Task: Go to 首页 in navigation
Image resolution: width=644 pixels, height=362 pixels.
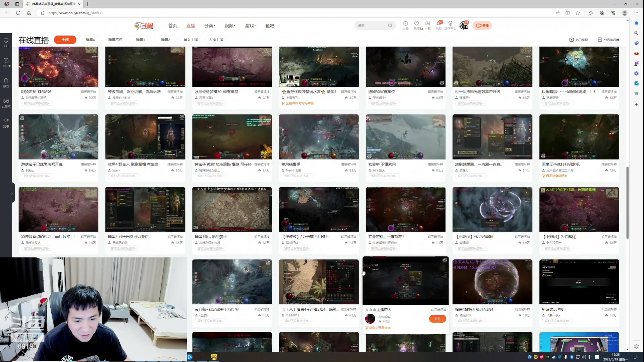Action: pyautogui.click(x=172, y=25)
